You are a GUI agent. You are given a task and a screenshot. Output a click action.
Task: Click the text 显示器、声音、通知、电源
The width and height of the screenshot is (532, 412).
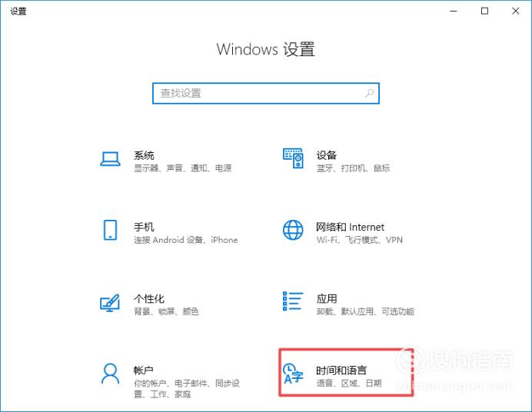coord(182,168)
